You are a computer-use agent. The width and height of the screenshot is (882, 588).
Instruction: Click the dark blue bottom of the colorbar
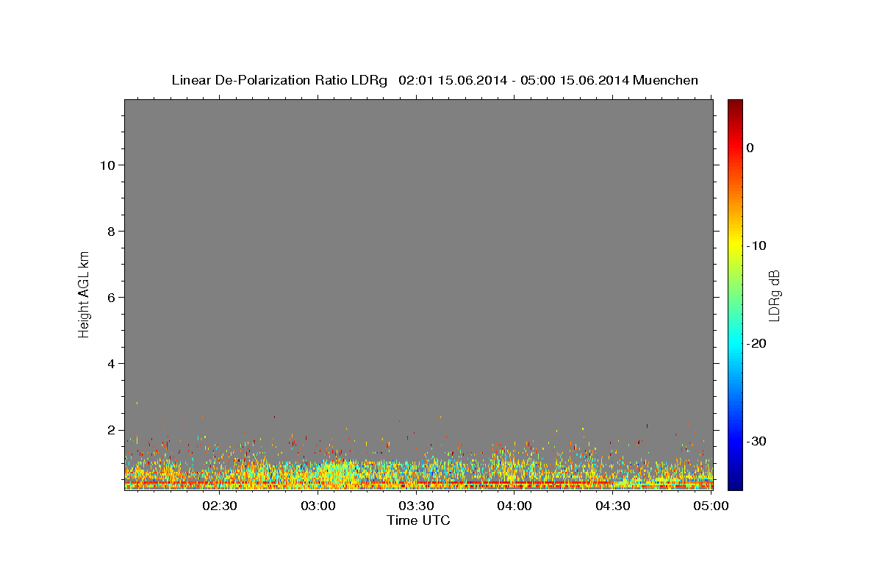tap(735, 481)
